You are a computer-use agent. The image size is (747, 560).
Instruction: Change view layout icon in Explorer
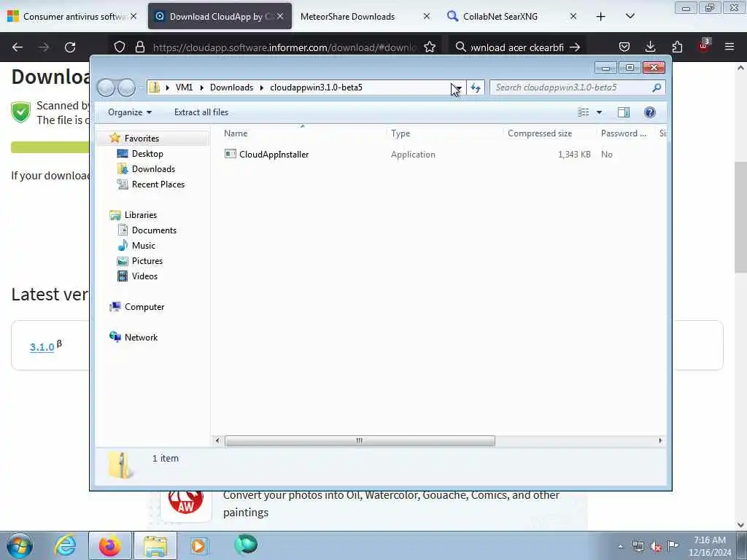(x=583, y=112)
